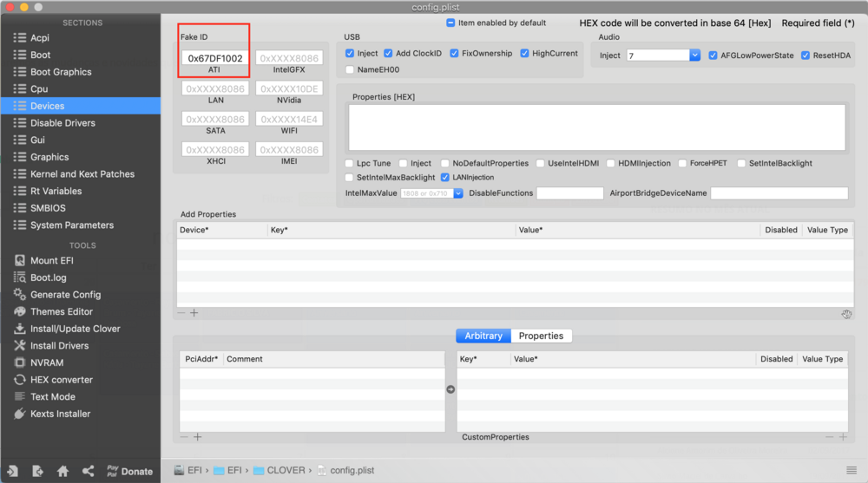The width and height of the screenshot is (868, 483).
Task: Click the ATI Fake ID input field
Action: pos(214,58)
